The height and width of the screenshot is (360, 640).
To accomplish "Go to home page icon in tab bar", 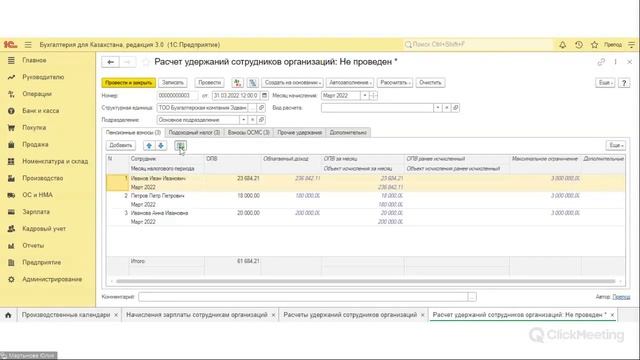I will (8, 315).
